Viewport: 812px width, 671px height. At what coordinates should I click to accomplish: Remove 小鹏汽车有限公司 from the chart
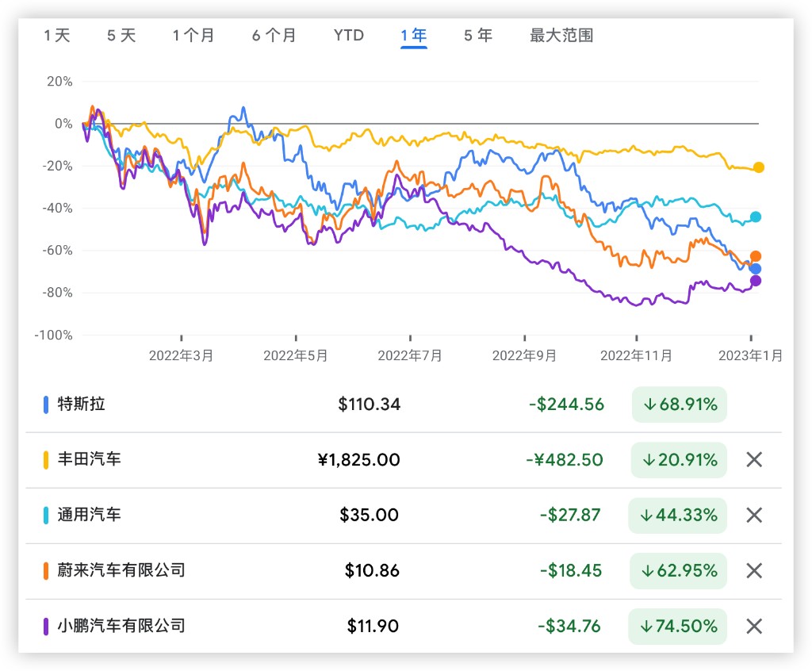pos(754,626)
